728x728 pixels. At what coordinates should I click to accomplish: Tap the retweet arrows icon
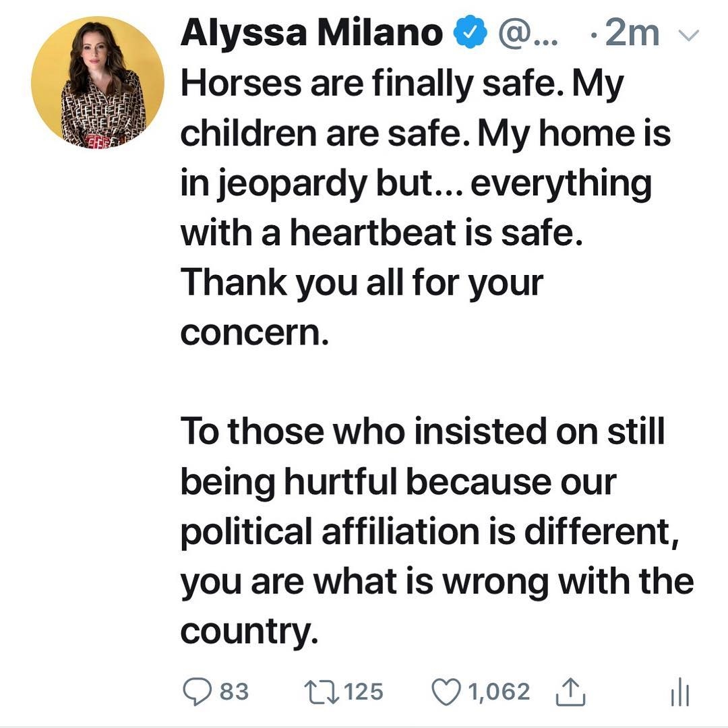[322, 692]
